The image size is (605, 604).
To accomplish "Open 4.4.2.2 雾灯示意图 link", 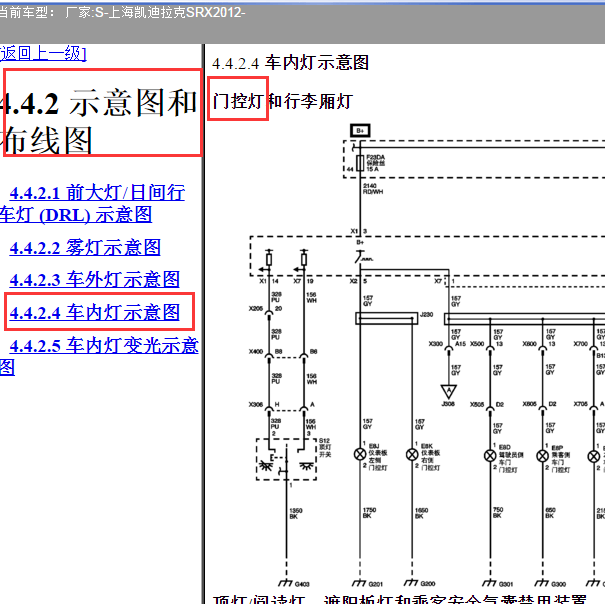I will point(85,247).
